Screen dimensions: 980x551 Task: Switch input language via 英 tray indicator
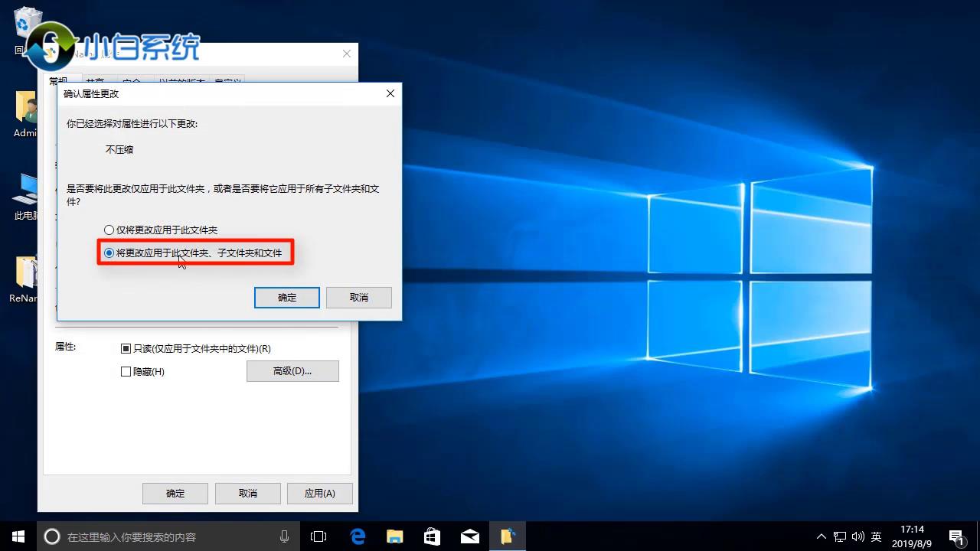(875, 536)
